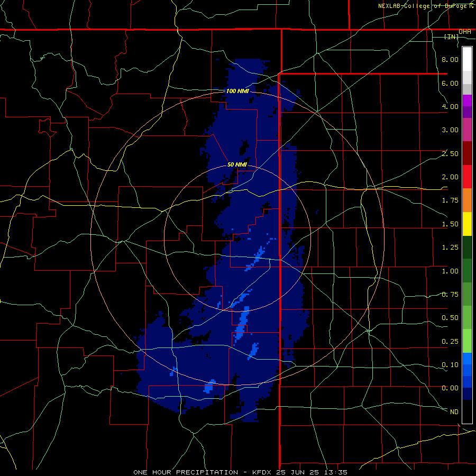Click the [IN] units label

452,37
